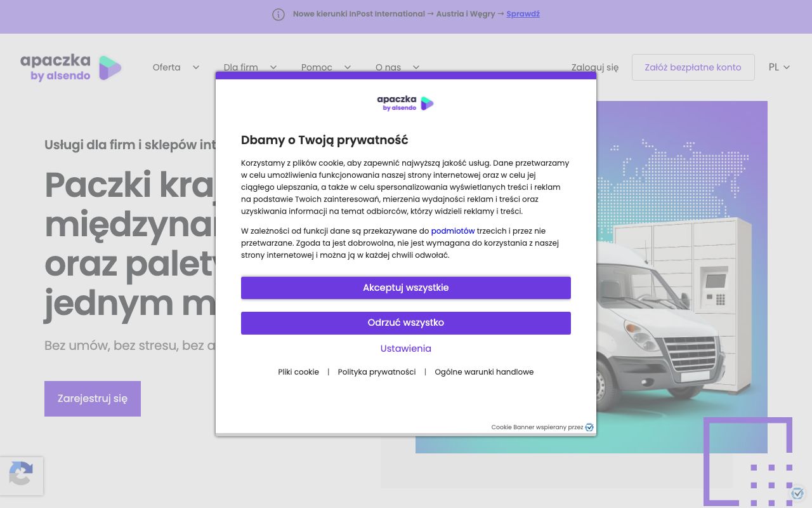Image resolution: width=812 pixels, height=508 pixels.
Task: Expand the Oferta chevron arrow
Action: coord(196,67)
